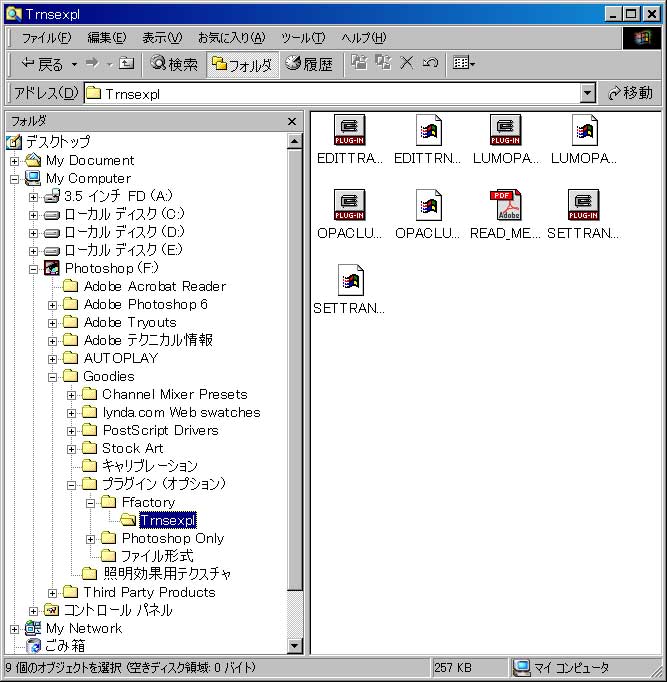Click folder tree scrollbar up arrow
Screen dimensions: 667x682
(x=294, y=141)
